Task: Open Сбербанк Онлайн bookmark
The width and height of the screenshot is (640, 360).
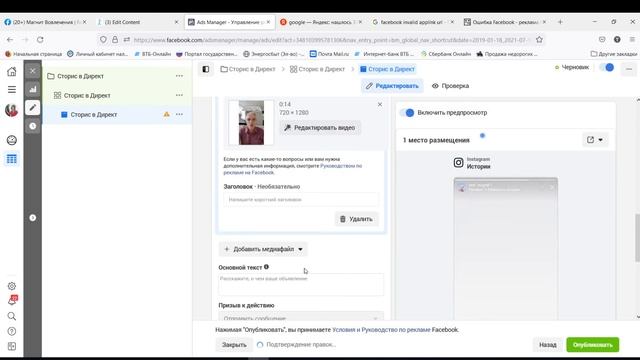Action: click(446, 53)
